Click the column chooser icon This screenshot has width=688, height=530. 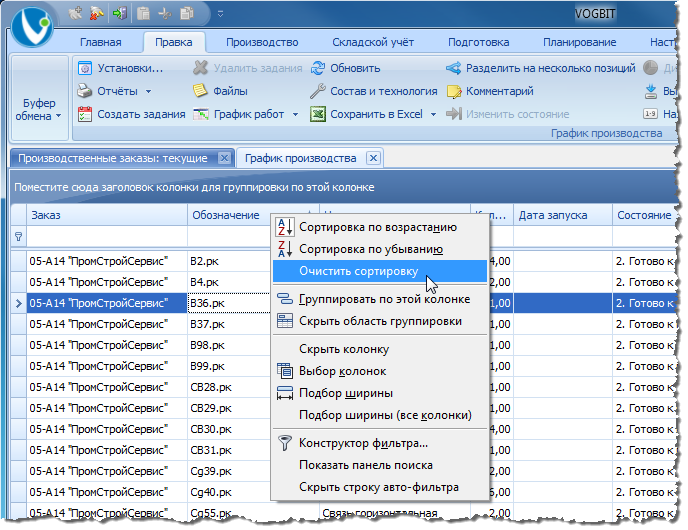click(x=285, y=371)
